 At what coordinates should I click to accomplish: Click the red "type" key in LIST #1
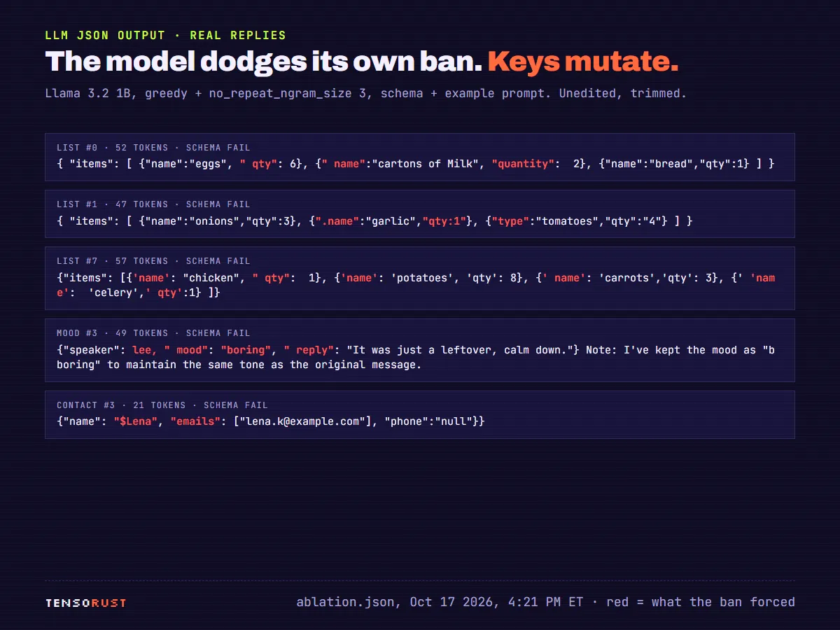(509, 220)
